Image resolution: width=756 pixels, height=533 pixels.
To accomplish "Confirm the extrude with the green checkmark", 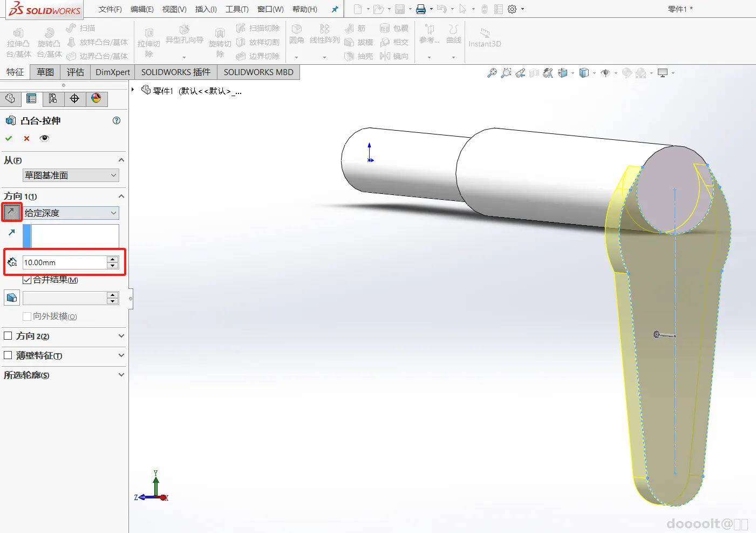I will click(9, 138).
